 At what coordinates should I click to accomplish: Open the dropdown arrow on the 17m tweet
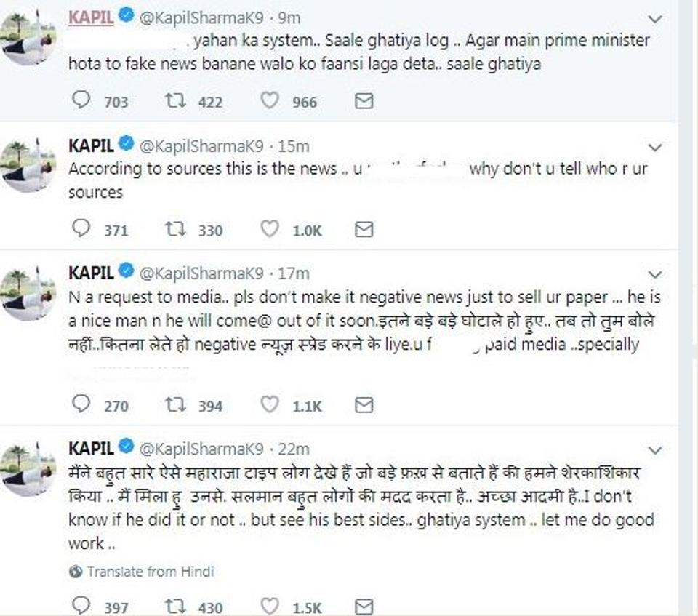pyautogui.click(x=655, y=274)
